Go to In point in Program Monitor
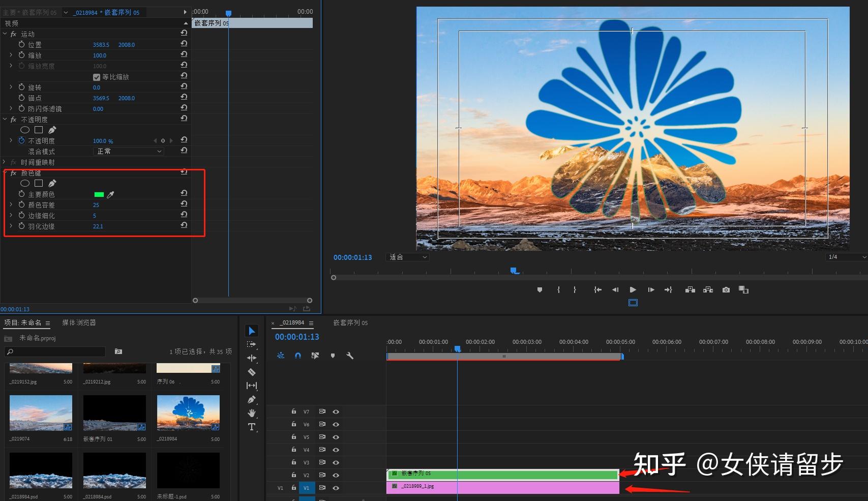 coord(598,290)
